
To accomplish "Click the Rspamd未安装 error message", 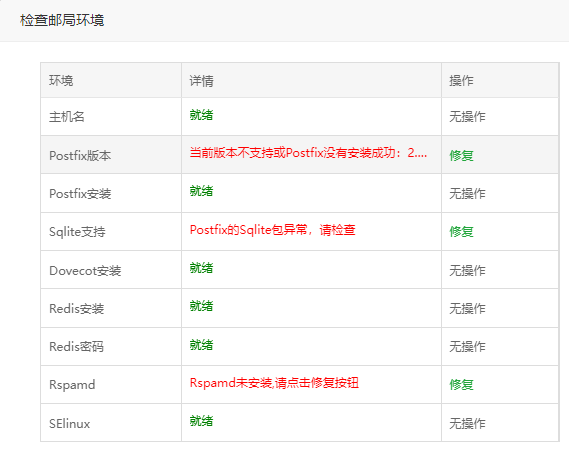I will 274,383.
